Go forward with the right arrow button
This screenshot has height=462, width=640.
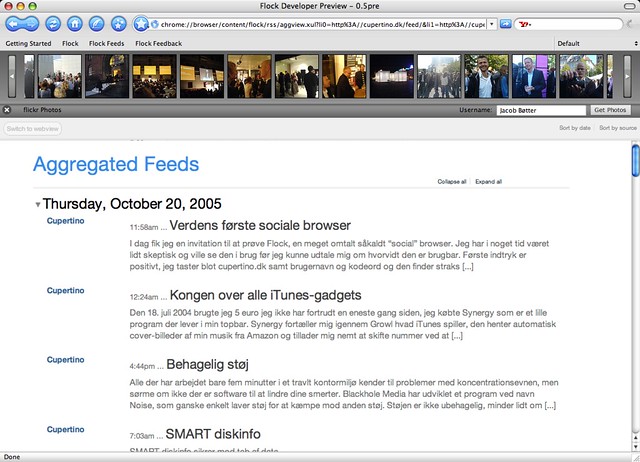click(x=31, y=24)
